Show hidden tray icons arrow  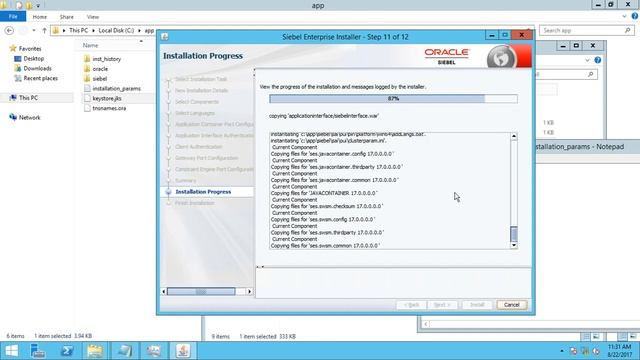click(x=562, y=351)
